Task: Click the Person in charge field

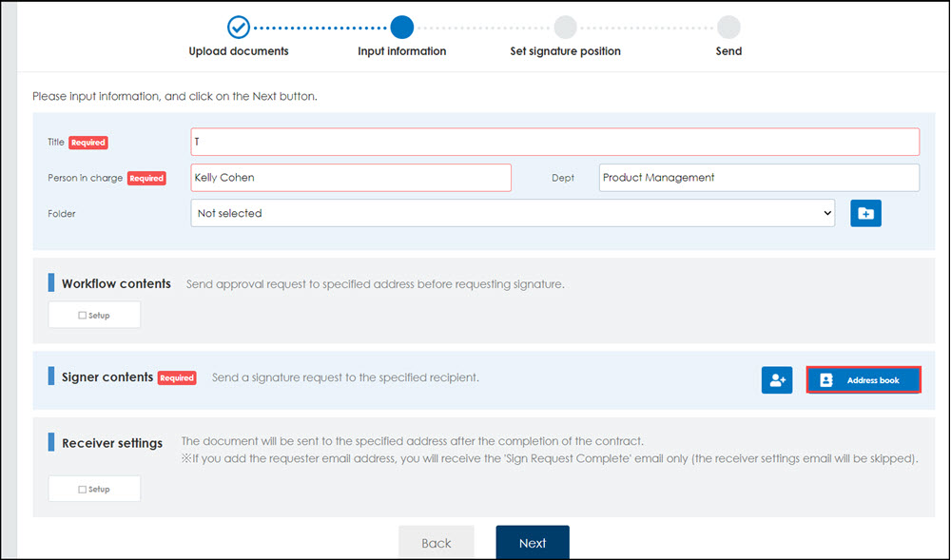Action: [x=351, y=178]
